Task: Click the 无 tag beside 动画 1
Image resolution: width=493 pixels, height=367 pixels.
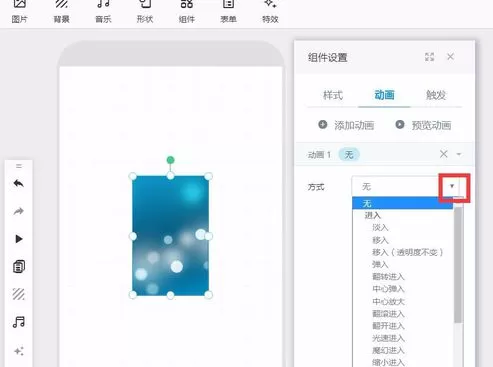Action: click(349, 155)
